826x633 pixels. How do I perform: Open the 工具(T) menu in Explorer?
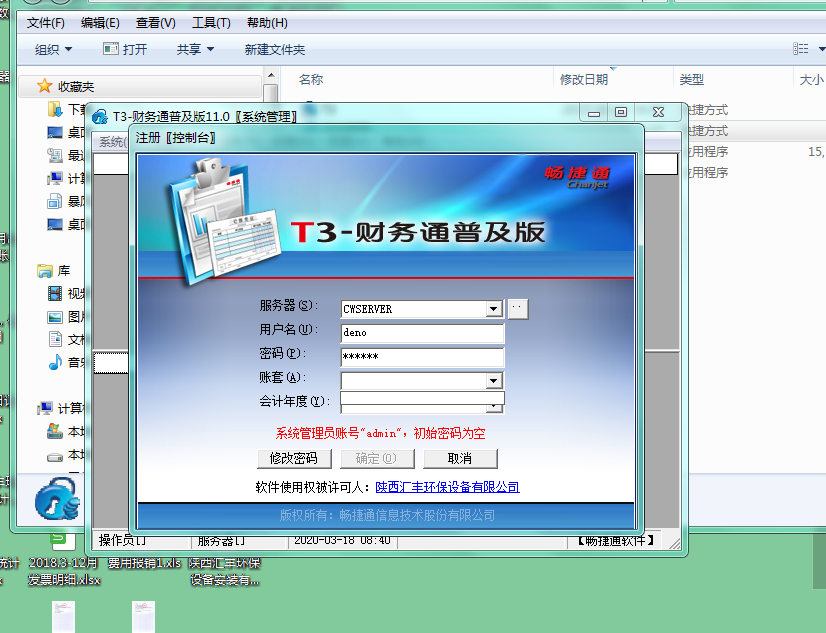211,23
